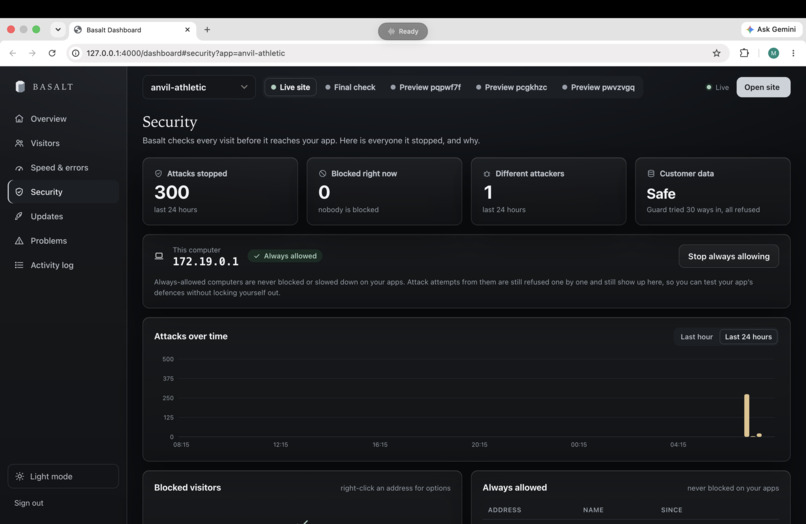Show attacks for the Last hour
This screenshot has height=524, width=806.
pyautogui.click(x=697, y=337)
